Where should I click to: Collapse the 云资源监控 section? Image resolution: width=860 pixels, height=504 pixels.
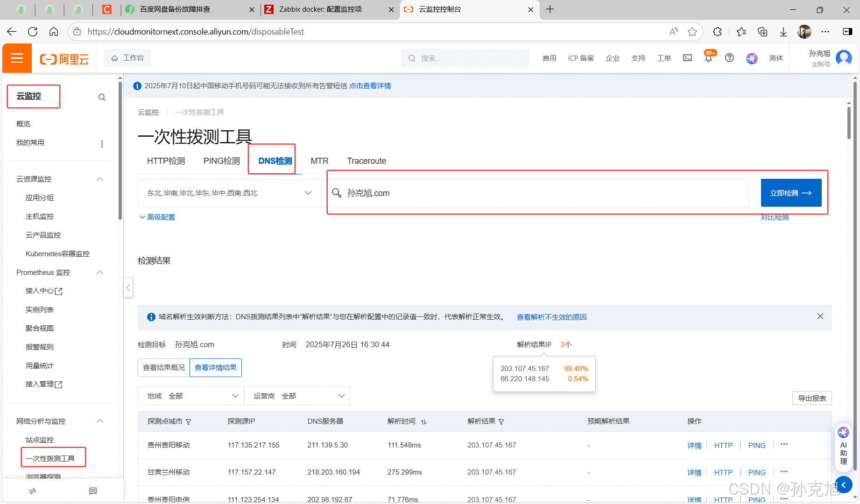pyautogui.click(x=99, y=179)
